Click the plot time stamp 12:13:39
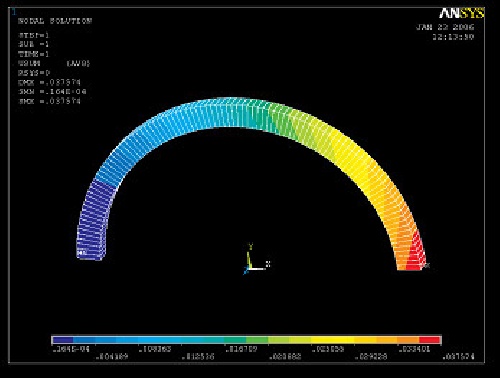 tap(453, 37)
